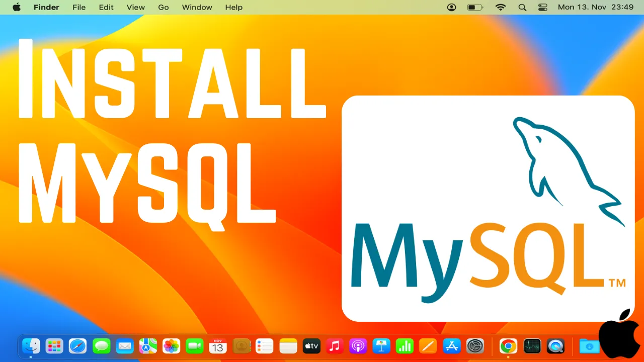Open the File menu
Viewport: 644px width, 362px height.
79,7
